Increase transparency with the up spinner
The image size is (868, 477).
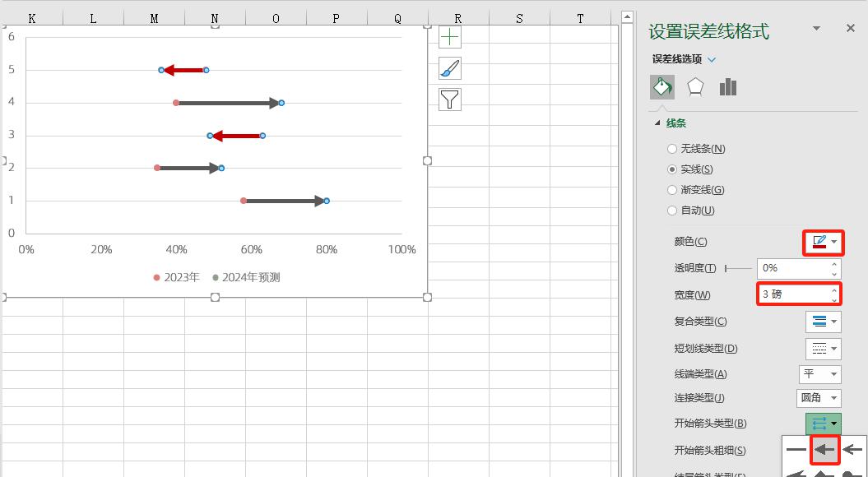pyautogui.click(x=834, y=264)
